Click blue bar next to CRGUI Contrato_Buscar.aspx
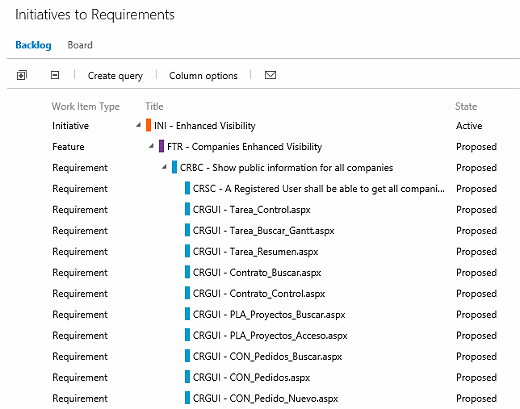520x409 pixels. tap(187, 272)
